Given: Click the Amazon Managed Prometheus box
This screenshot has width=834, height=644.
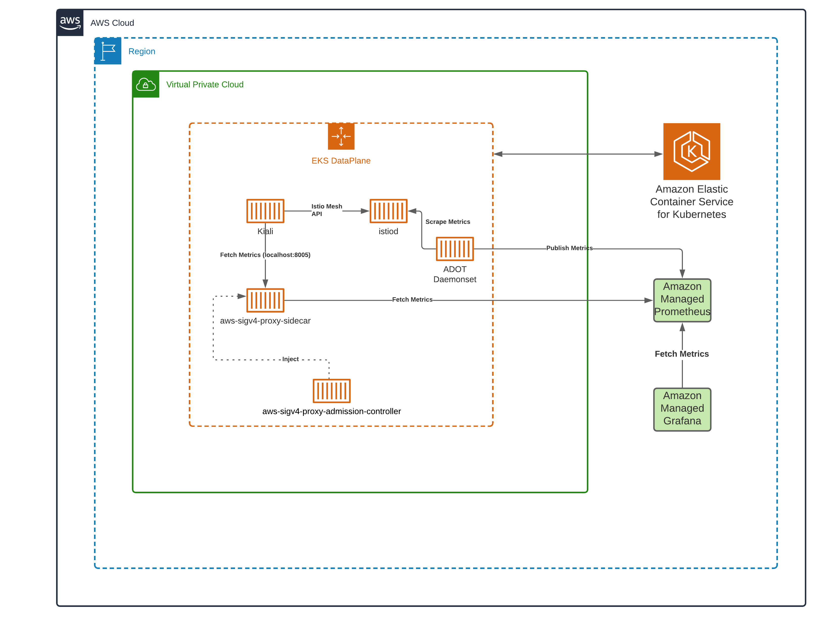Looking at the screenshot, I should pos(682,300).
